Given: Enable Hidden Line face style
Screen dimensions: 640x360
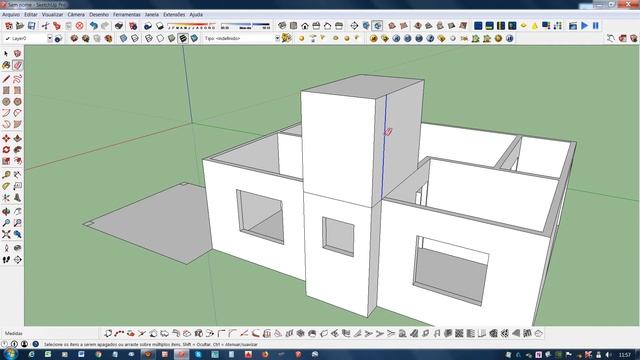Looking at the screenshot, I should pyautogui.click(x=160, y=38).
